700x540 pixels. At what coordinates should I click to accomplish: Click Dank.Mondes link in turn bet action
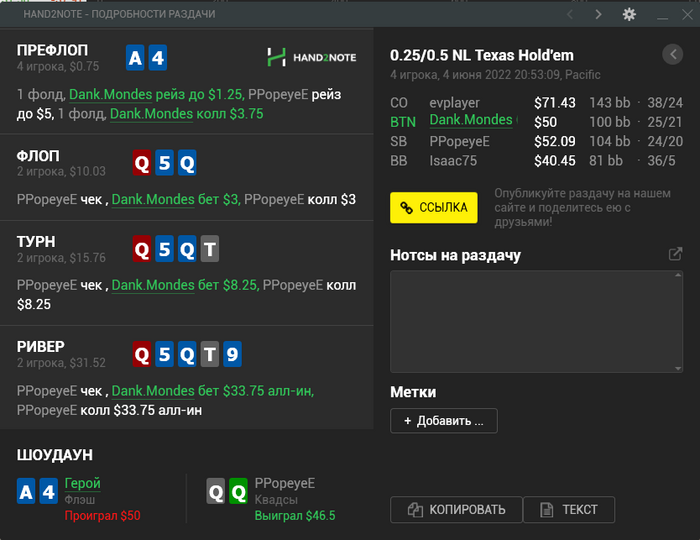(153, 285)
